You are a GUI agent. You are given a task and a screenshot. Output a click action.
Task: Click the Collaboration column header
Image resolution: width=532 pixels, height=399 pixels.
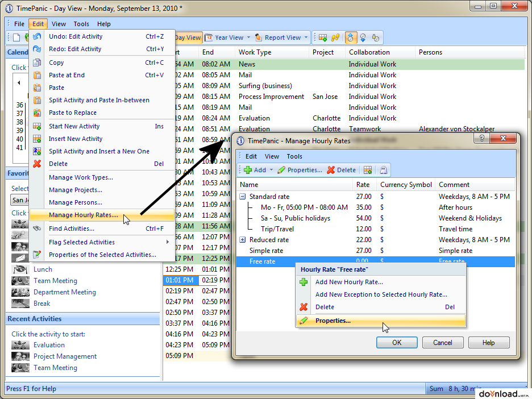click(380, 52)
